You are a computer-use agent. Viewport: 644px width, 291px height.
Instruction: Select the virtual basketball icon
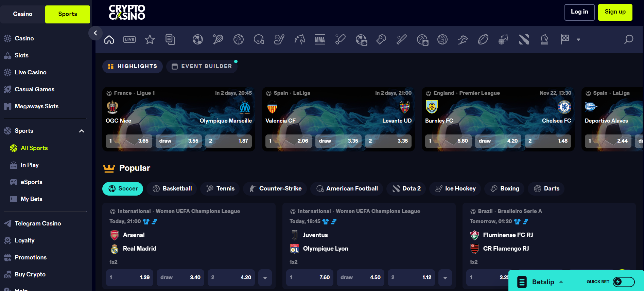point(422,39)
